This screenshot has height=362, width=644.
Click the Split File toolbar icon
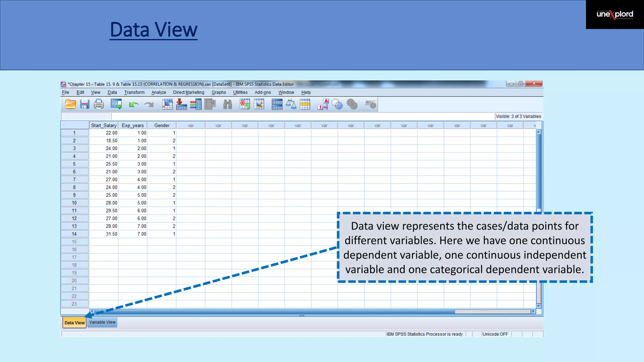click(277, 104)
